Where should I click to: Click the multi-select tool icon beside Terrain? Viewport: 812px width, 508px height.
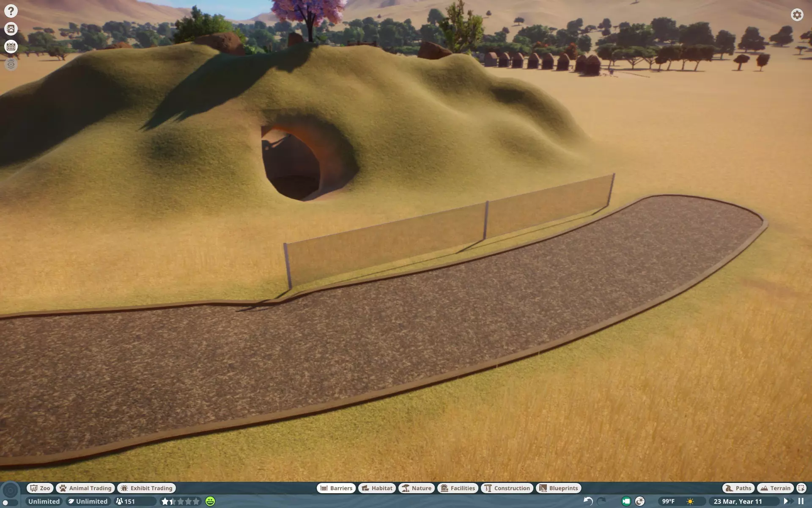pyautogui.click(x=801, y=488)
